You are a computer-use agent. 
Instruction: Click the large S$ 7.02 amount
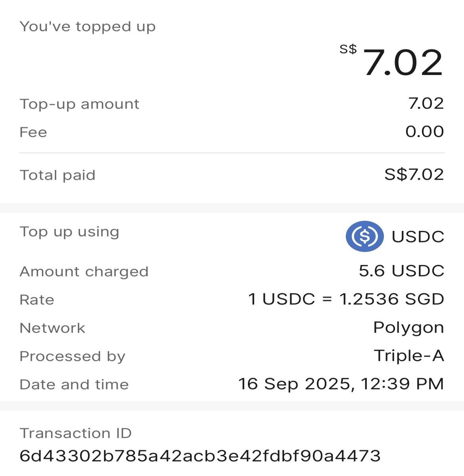point(391,61)
